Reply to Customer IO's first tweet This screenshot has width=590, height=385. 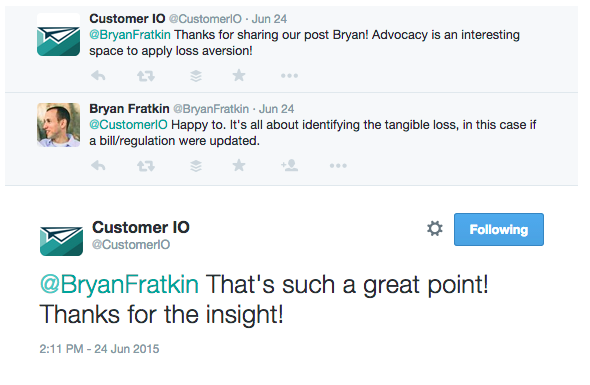(98, 76)
